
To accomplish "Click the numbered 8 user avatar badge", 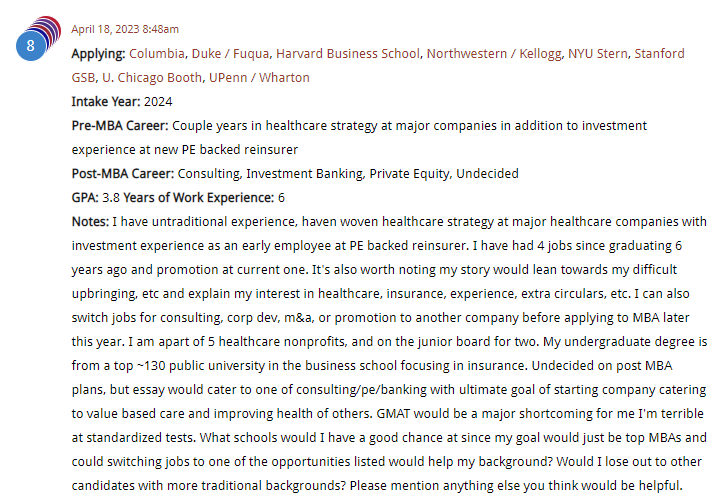I will (31, 45).
